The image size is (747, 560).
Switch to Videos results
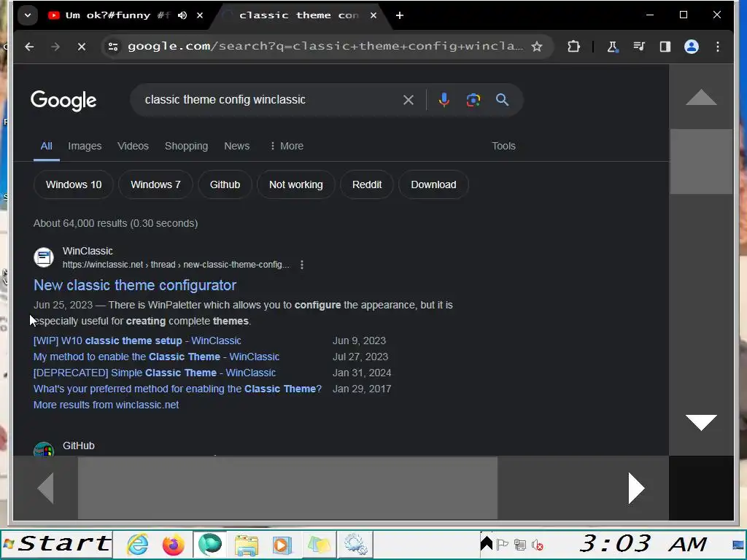click(133, 146)
